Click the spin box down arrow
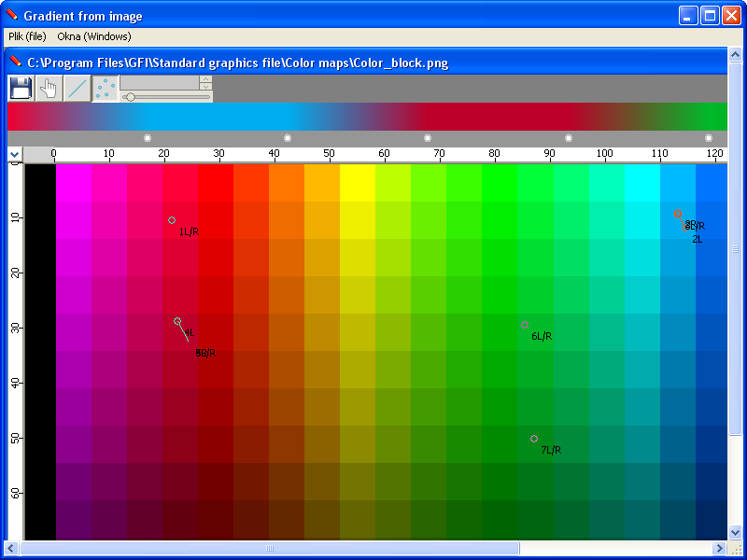The image size is (747, 560). (205, 87)
